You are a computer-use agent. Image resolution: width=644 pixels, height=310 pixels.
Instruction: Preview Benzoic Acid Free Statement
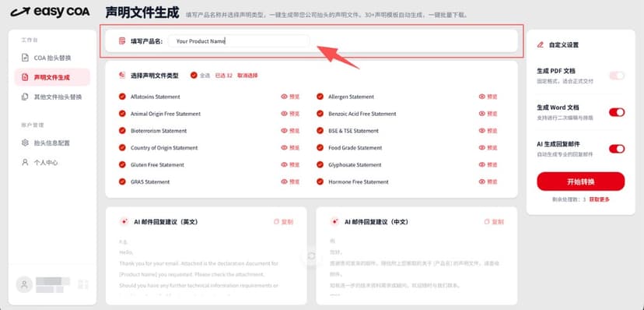[x=488, y=114]
